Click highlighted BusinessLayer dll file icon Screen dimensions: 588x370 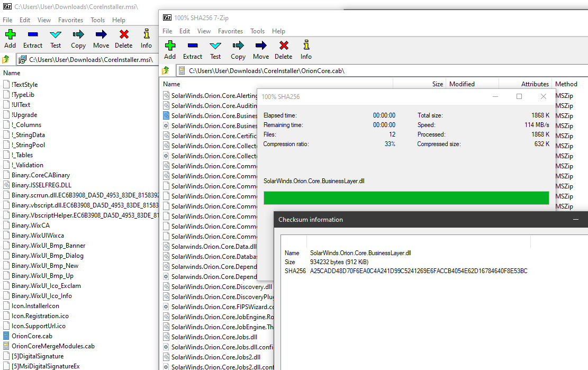tap(166, 115)
